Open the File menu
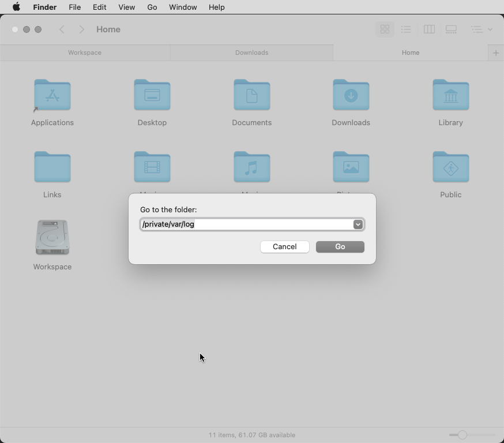Image resolution: width=504 pixels, height=443 pixels. (74, 7)
